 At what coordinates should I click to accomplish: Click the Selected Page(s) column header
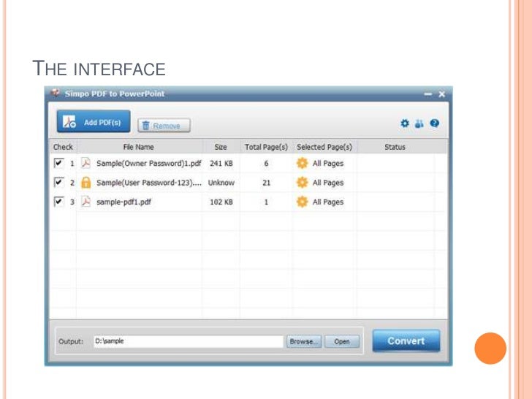pos(324,147)
